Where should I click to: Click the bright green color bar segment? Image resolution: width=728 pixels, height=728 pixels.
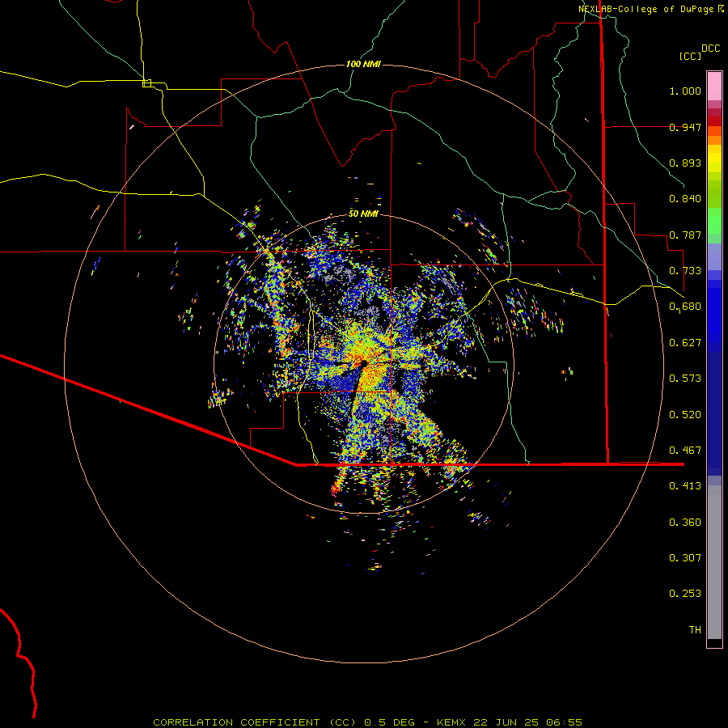coord(714,221)
